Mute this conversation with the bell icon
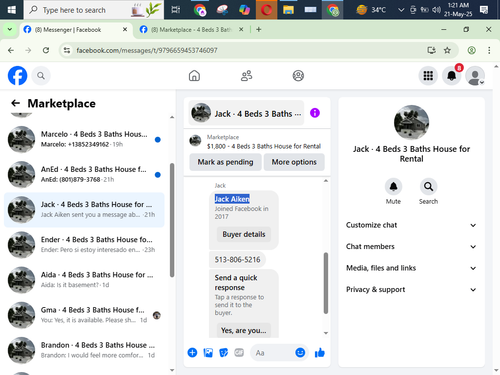This screenshot has width=500, height=375. [393, 186]
